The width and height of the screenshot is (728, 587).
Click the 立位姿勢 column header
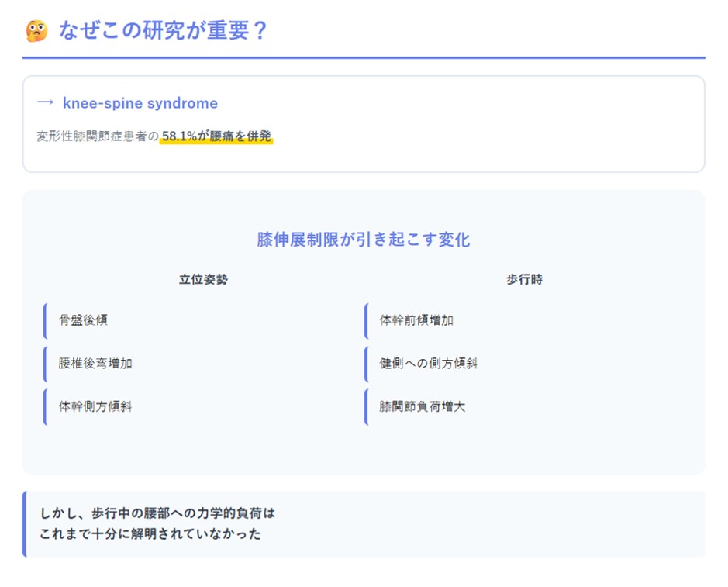203,279
